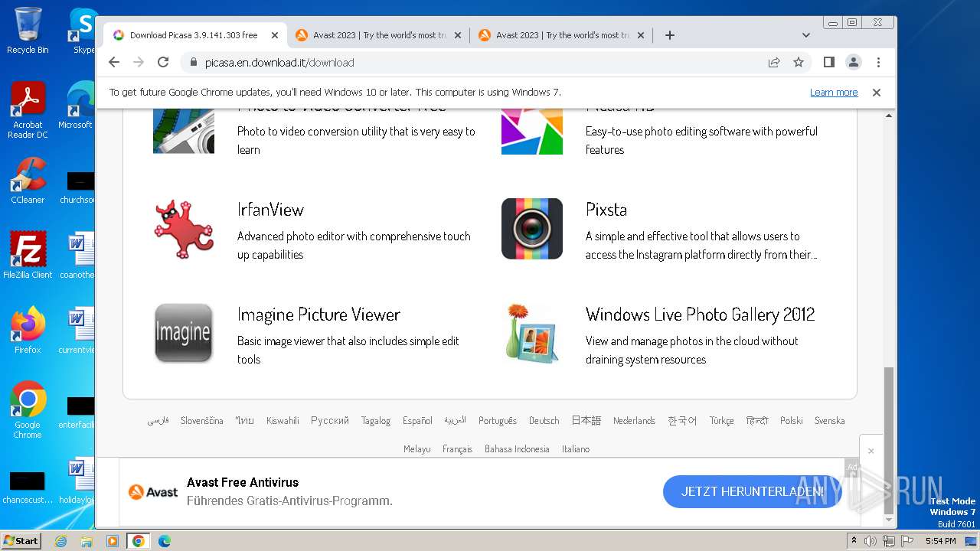Open FileZilla Client desktop icon
This screenshot has height=551, width=980.
pos(28,256)
